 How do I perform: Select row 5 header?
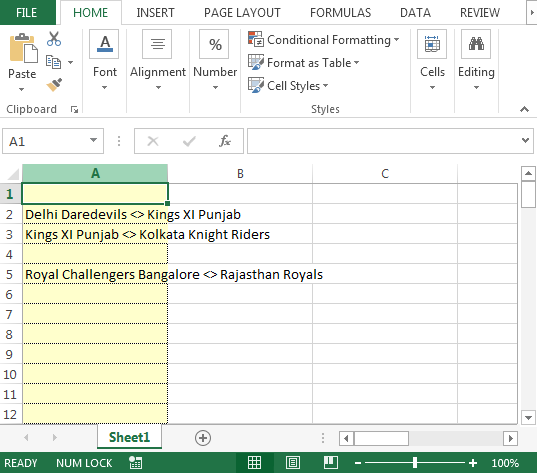tap(9, 274)
